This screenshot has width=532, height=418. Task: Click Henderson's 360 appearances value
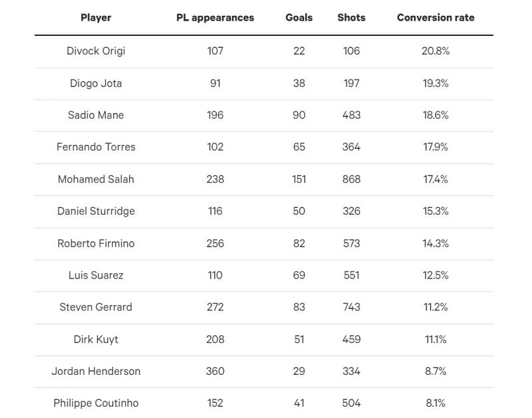point(215,371)
